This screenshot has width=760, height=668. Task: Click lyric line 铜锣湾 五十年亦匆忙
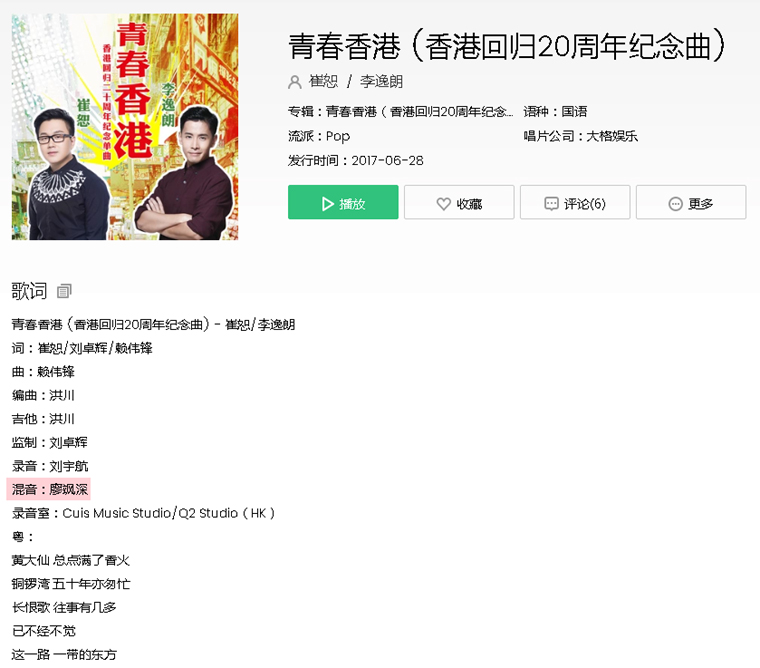point(71,584)
